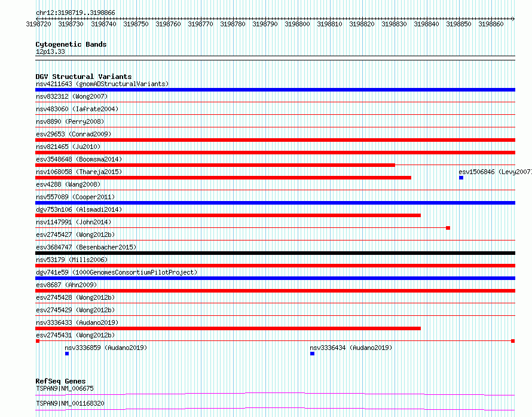Open the esv3548648 (Boomsma2014) variant

click(79, 159)
